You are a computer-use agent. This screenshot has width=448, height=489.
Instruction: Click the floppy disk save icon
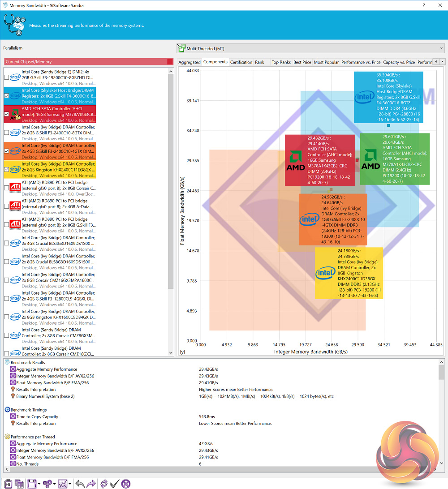pyautogui.click(x=31, y=484)
